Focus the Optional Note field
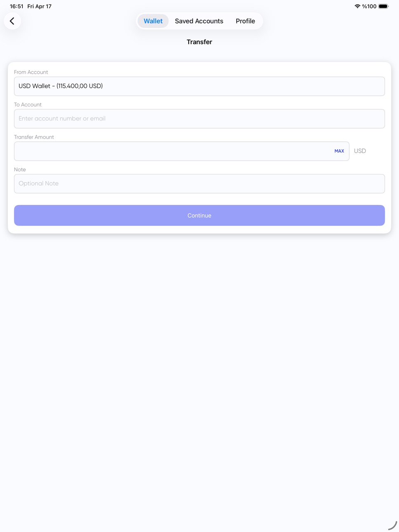 click(199, 184)
